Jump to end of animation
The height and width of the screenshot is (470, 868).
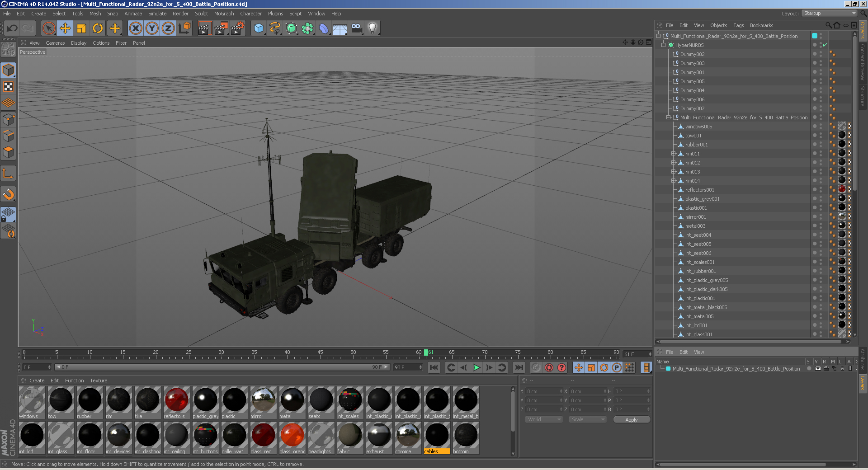[x=519, y=367]
